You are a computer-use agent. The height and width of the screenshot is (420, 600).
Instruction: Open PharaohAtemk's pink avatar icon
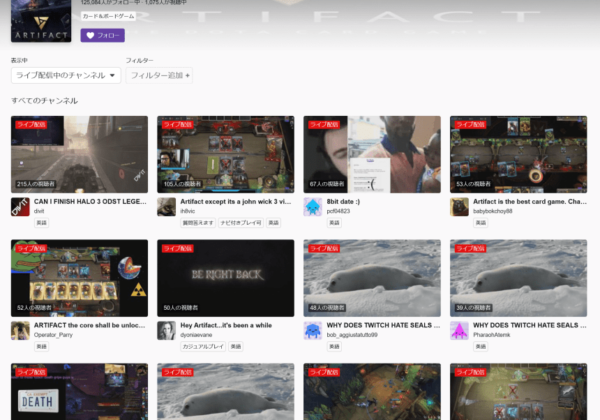coord(459,331)
